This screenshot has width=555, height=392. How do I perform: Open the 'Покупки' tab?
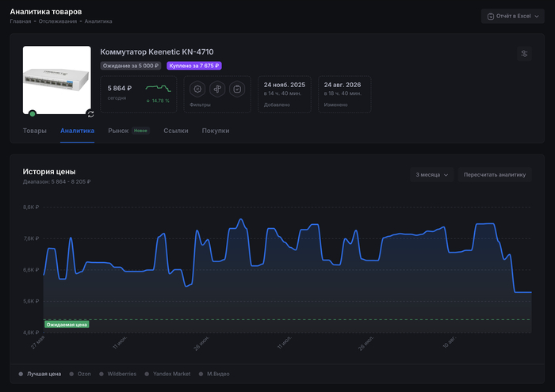216,131
